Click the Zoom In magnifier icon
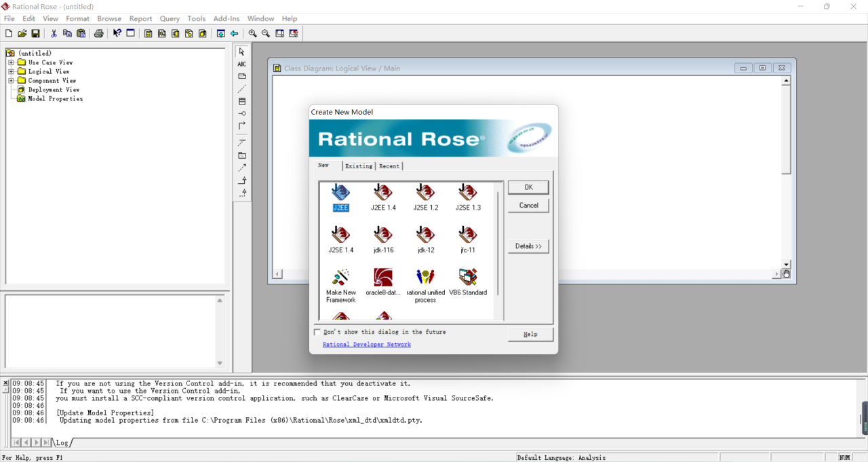Image resolution: width=868 pixels, height=462 pixels. [252, 33]
